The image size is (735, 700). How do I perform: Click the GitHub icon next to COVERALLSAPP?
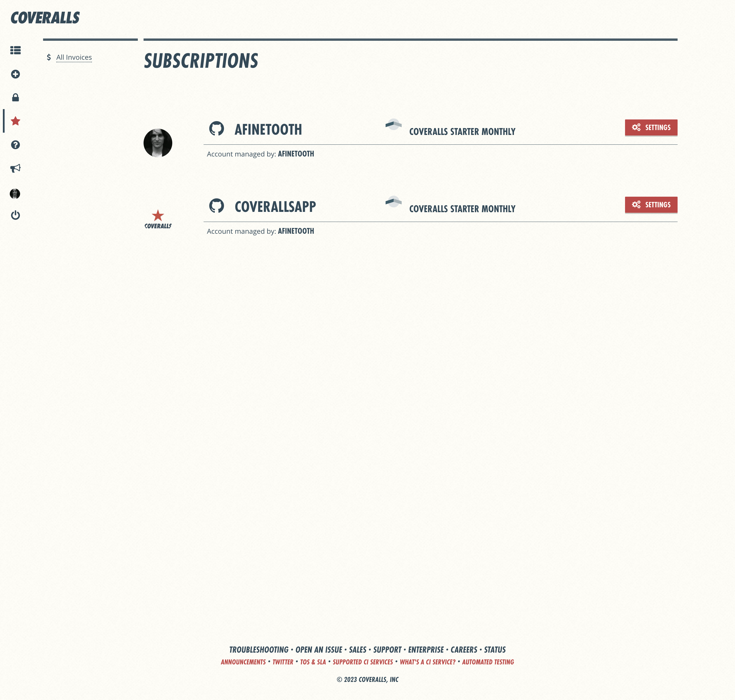click(x=216, y=205)
